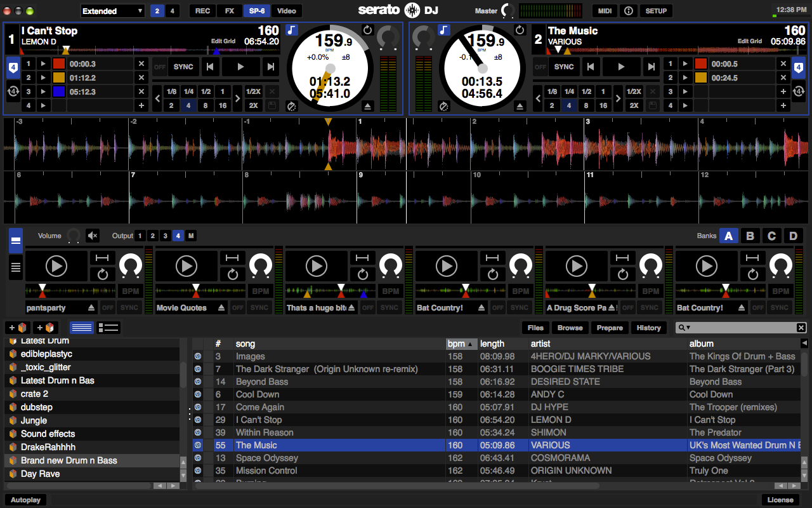Click the repeat icon on deck 1
Viewport: 812px width, 508px height.
[x=368, y=30]
